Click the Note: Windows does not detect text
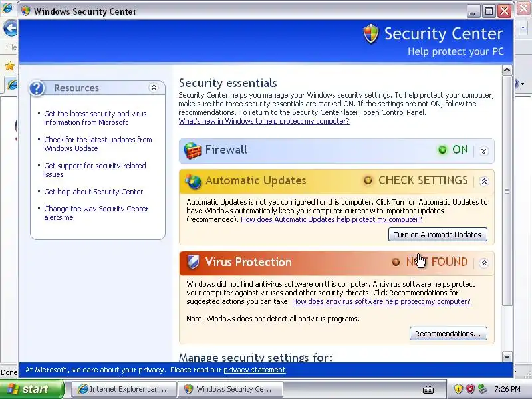The height and width of the screenshot is (399, 532). point(273,319)
